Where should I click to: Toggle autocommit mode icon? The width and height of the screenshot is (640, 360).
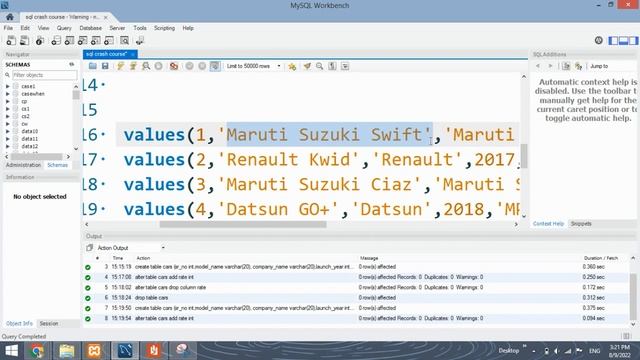[x=215, y=66]
